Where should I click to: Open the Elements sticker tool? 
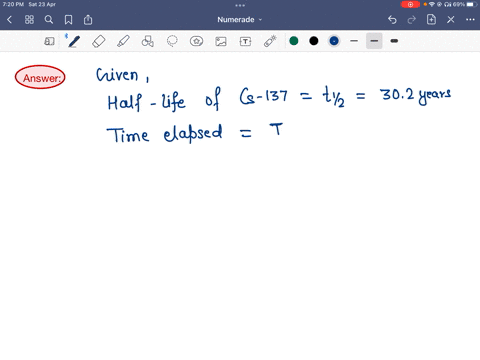[x=196, y=41]
